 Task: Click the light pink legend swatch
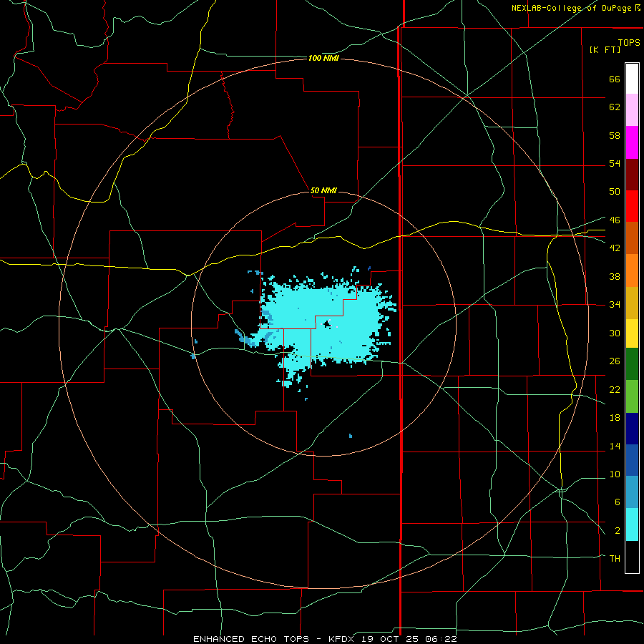[632, 109]
